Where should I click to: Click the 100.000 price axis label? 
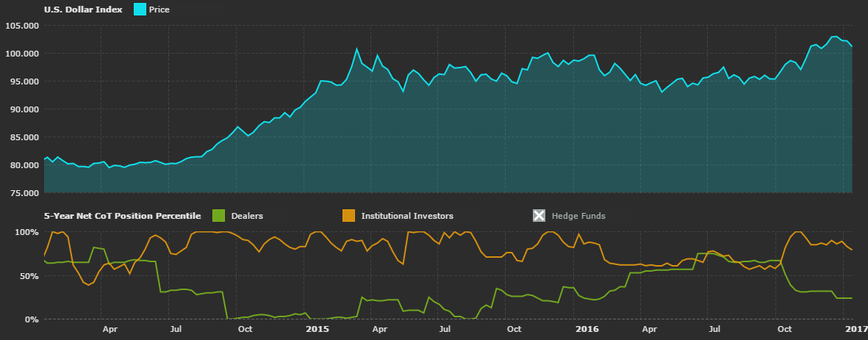[21, 54]
